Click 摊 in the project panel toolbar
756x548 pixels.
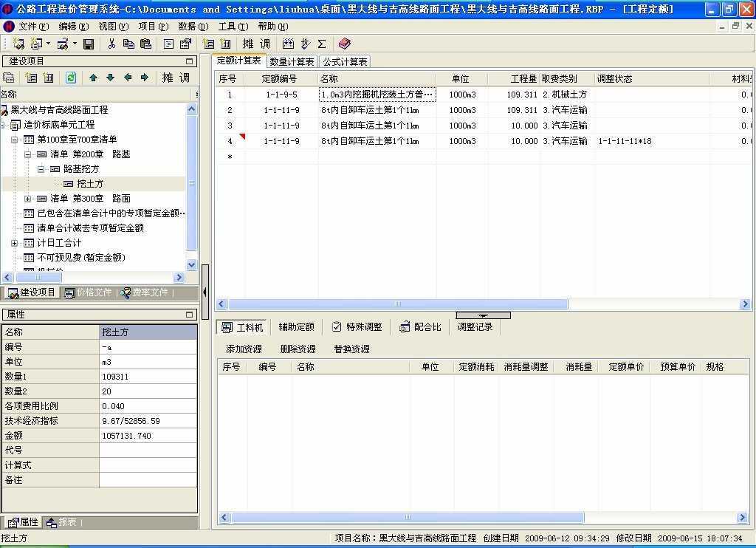(168, 78)
